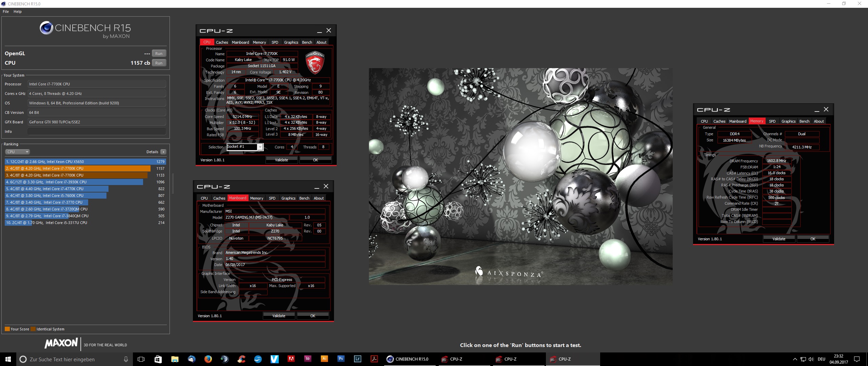Click the Info input field
868x366 pixels.
tap(97, 131)
